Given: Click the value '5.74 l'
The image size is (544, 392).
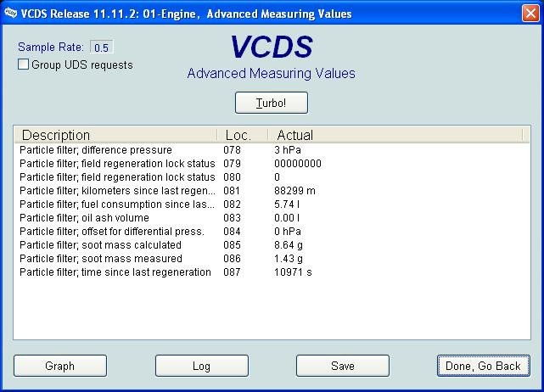Looking at the screenshot, I should 287,204.
